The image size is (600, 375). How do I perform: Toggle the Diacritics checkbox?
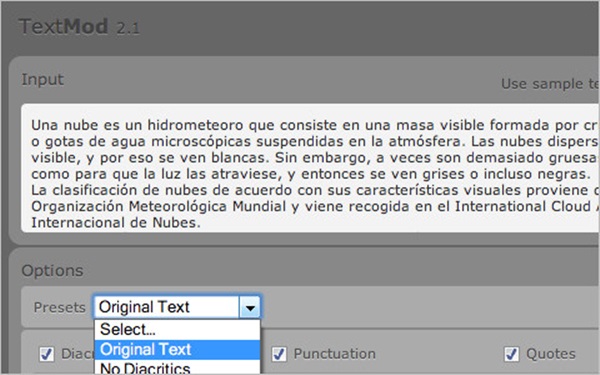click(47, 354)
